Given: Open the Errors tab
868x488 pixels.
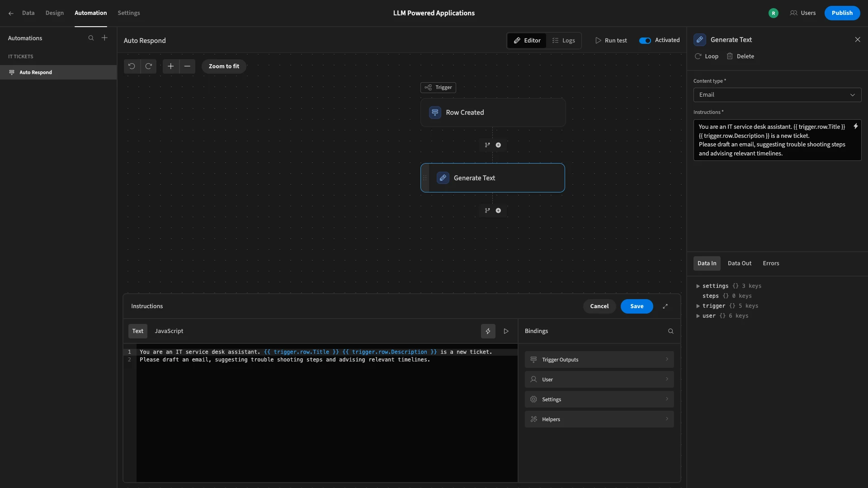Looking at the screenshot, I should click(771, 263).
